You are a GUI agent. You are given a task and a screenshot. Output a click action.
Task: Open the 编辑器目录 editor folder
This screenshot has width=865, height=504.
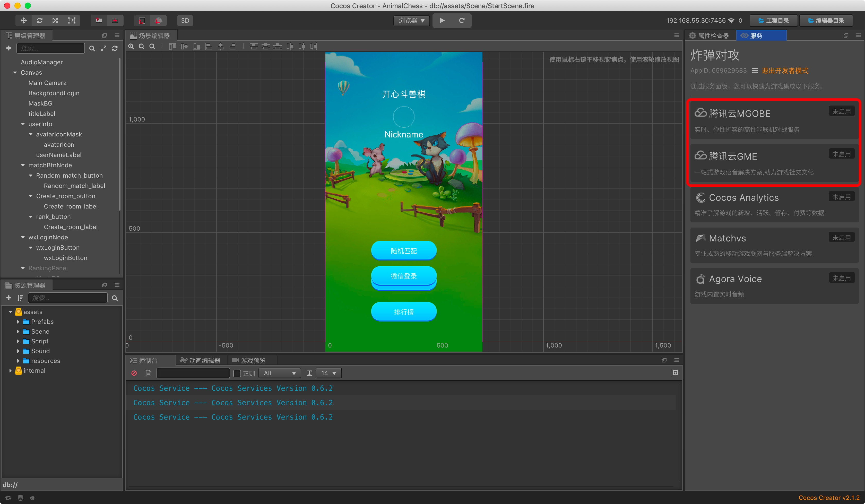[826, 21]
